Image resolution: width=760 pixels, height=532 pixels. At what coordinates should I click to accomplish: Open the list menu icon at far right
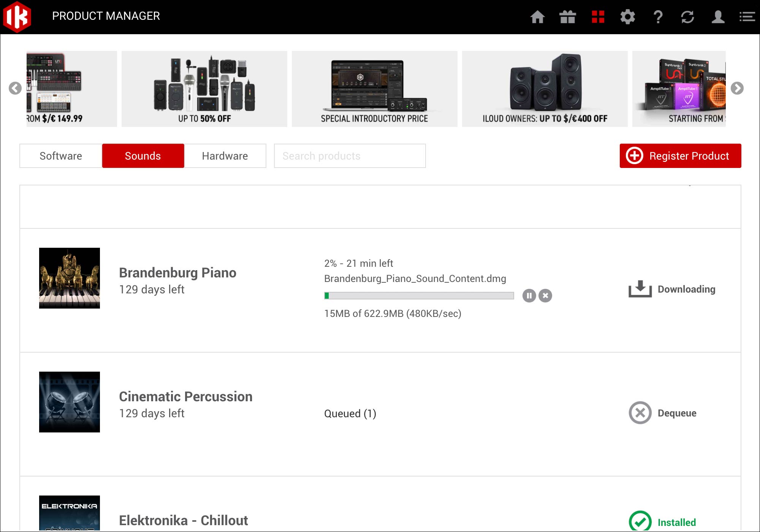tap(747, 17)
